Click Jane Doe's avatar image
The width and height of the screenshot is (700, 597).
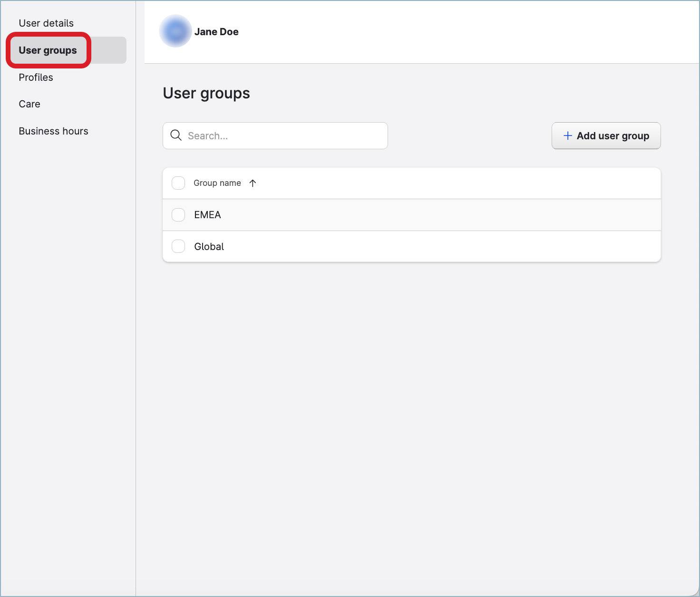(175, 31)
